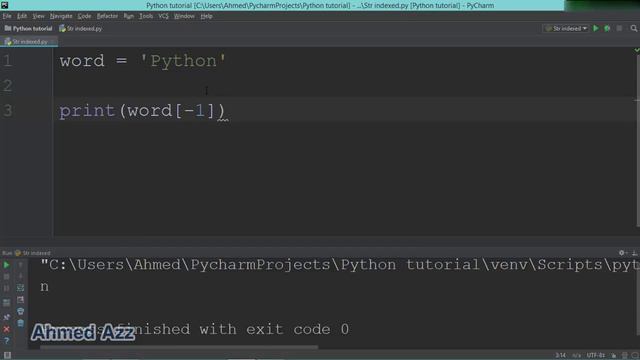
Task: Click the Run panel stop icon
Action: click(7, 277)
